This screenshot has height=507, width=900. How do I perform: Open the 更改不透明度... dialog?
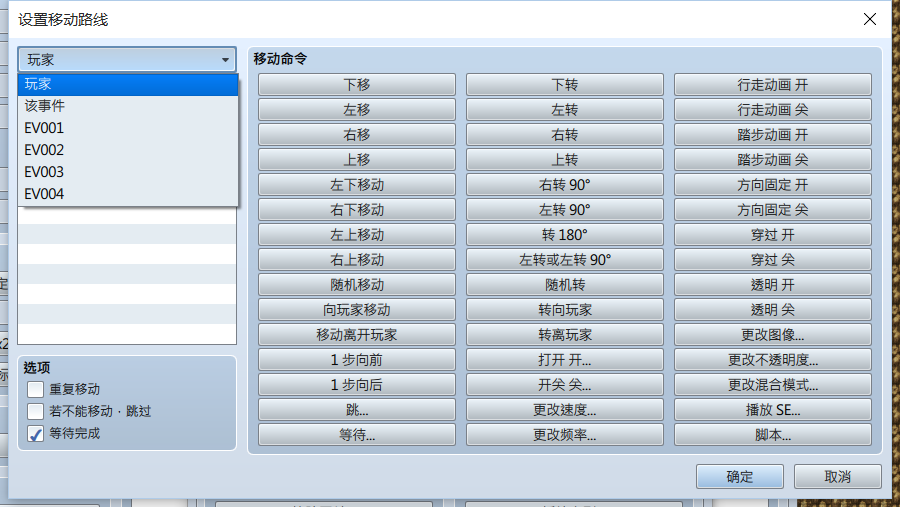pos(773,359)
